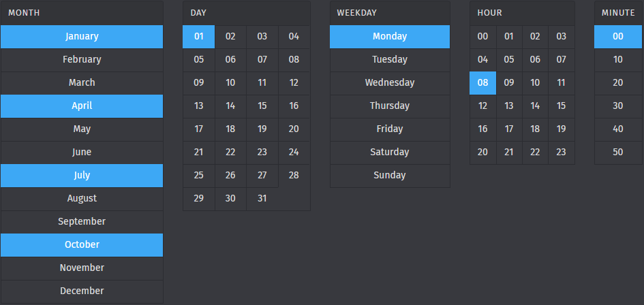Select hour 12 in the hour grid
The height and width of the screenshot is (305, 644).
(482, 106)
